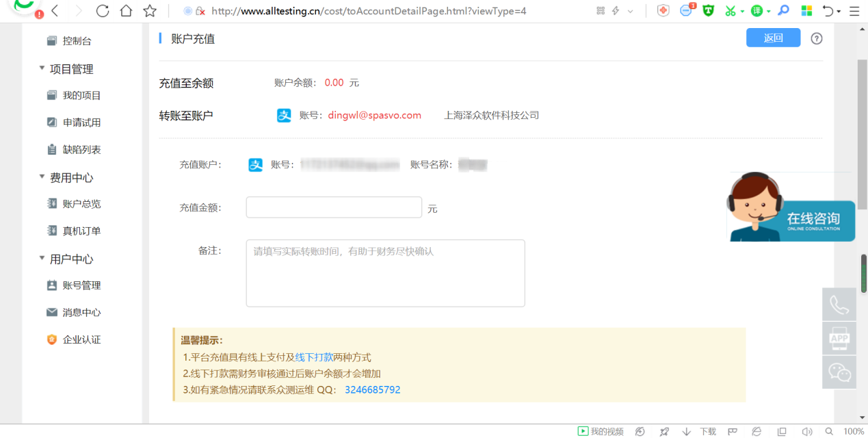Open 企业认证 in the sidebar
This screenshot has height=438, width=868.
click(81, 339)
